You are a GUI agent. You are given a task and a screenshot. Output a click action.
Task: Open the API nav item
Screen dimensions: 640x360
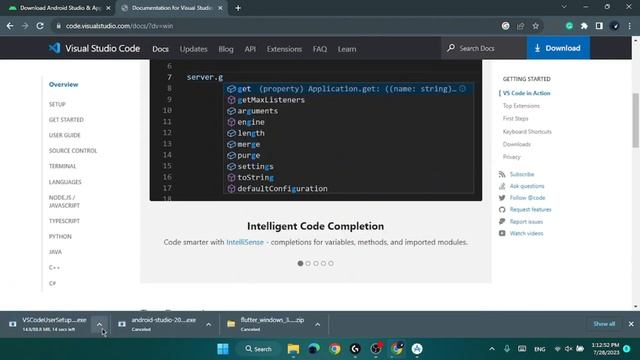250,49
